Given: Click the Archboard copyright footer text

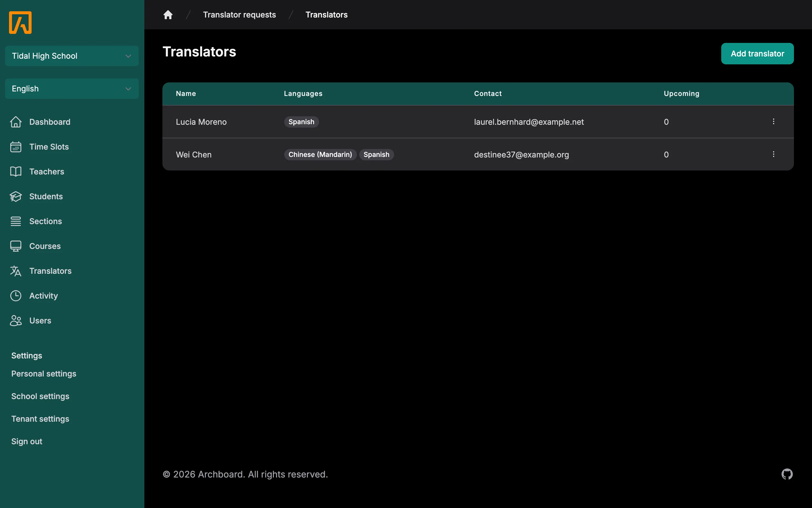Looking at the screenshot, I should click(x=245, y=474).
